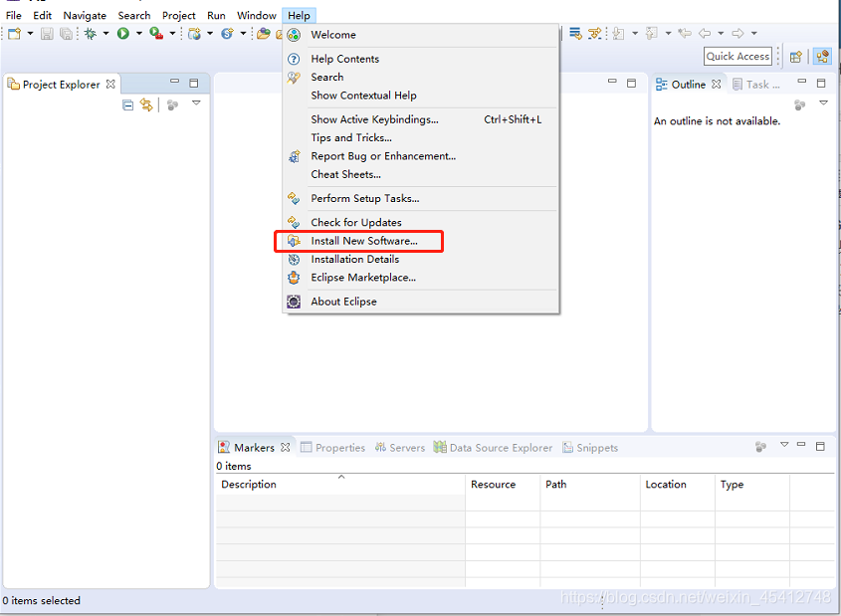Image resolution: width=841 pixels, height=616 pixels.
Task: Click Collapse All in Project Explorer
Action: 127,105
